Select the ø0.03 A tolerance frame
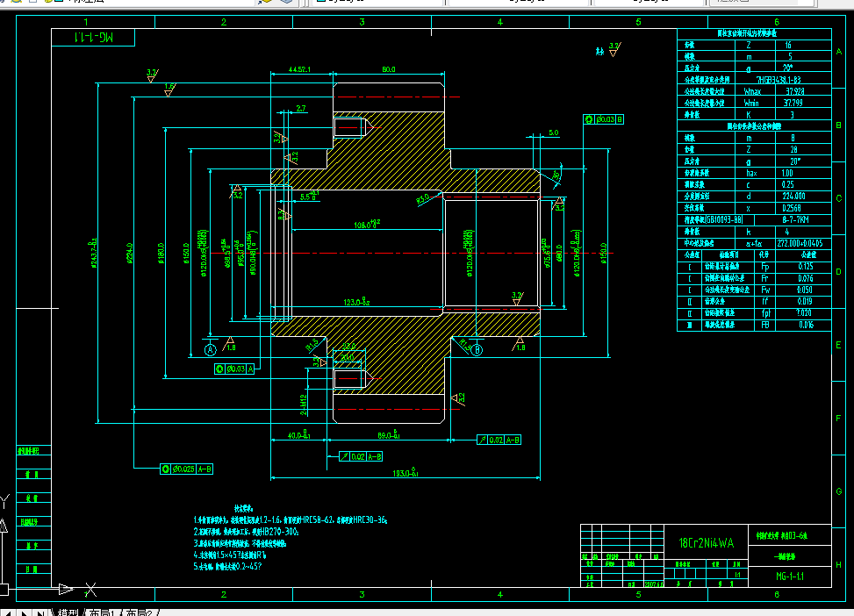The height and width of the screenshot is (616, 854). coord(234,369)
